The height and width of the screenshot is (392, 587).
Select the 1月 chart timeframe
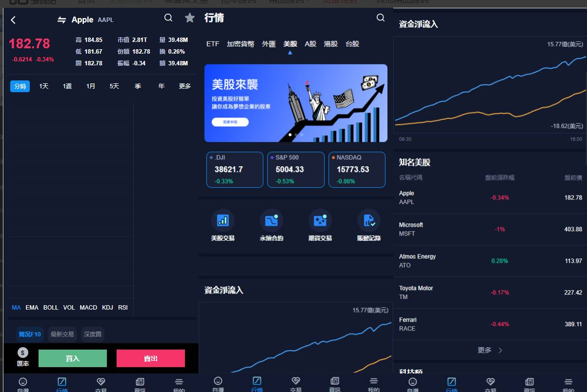coord(91,86)
